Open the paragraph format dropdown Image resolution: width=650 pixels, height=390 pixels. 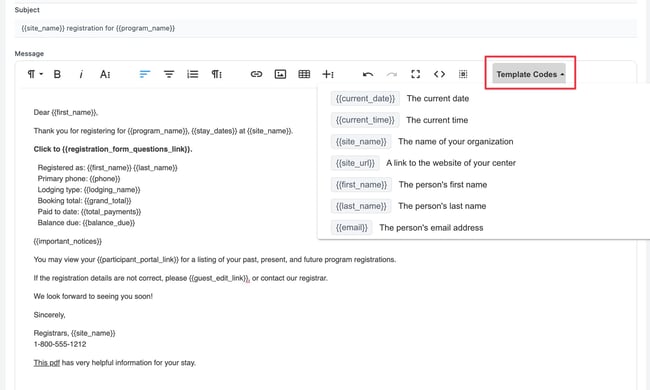[x=35, y=74]
